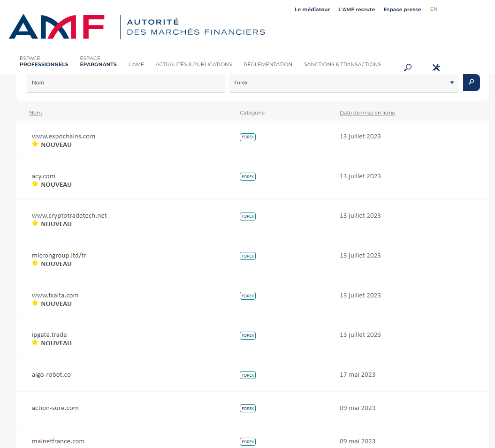Open Sanctions & Transactions menu
495x448 pixels.
pyautogui.click(x=342, y=64)
